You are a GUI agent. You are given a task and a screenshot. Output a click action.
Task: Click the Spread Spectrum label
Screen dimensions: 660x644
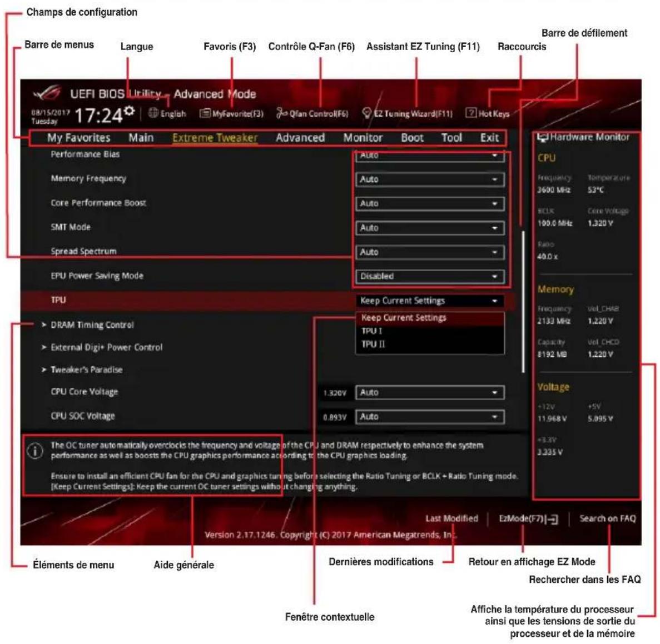84,252
